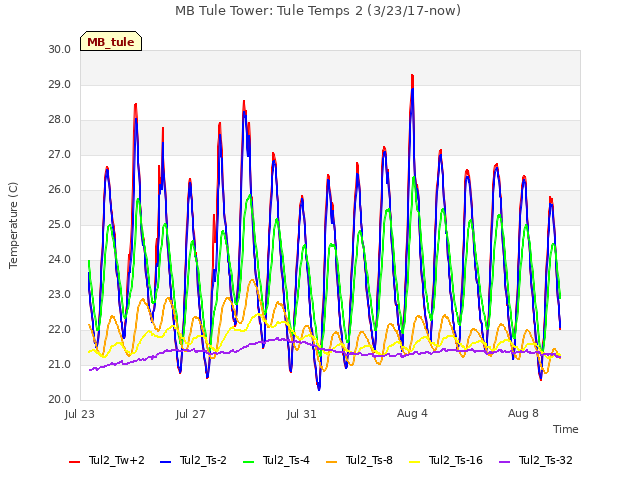Click the purple Tul2_Ts-32 legend swatch

[x=504, y=462]
